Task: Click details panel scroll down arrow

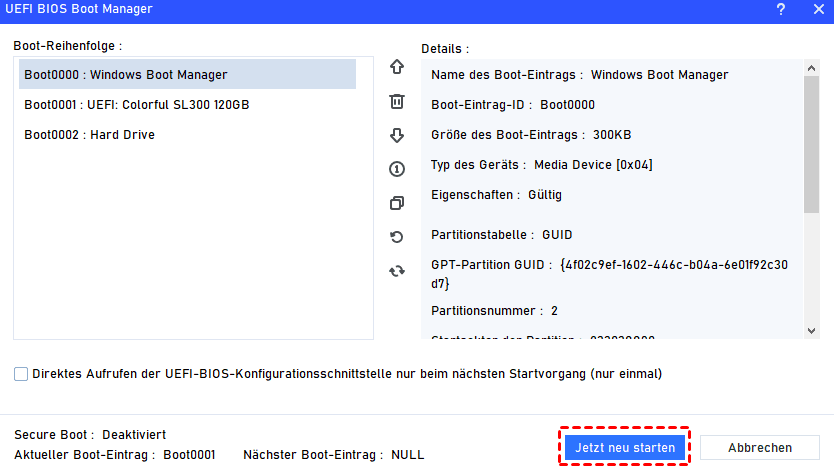Action: coord(811,330)
